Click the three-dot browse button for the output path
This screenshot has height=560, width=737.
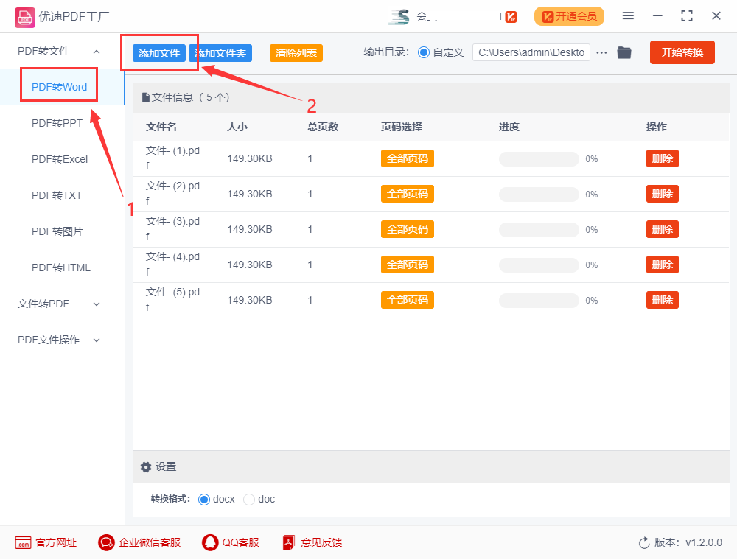pyautogui.click(x=601, y=52)
